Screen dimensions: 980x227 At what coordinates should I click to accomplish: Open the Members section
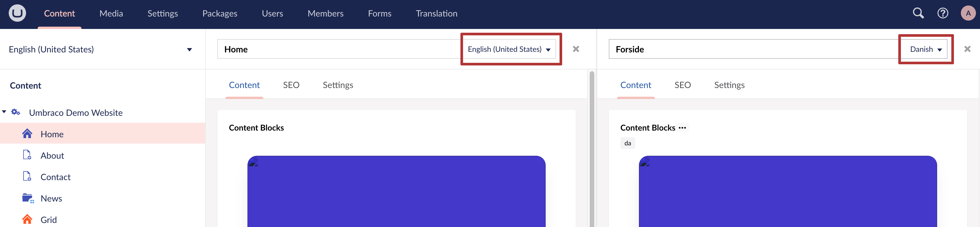coord(325,14)
